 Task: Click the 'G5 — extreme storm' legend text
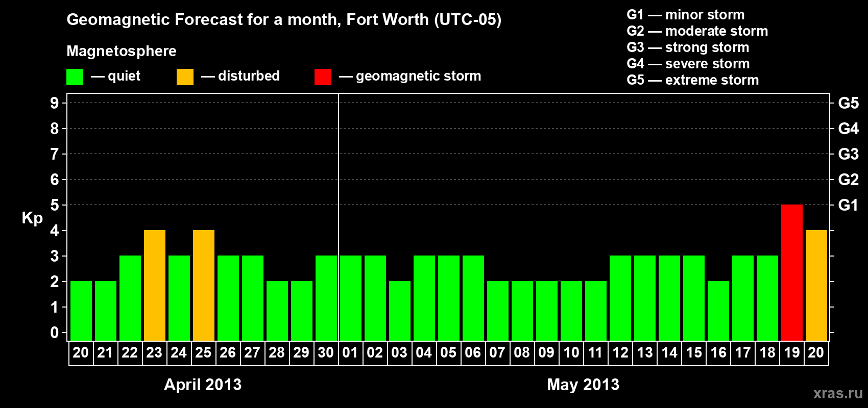pyautogui.click(x=693, y=80)
